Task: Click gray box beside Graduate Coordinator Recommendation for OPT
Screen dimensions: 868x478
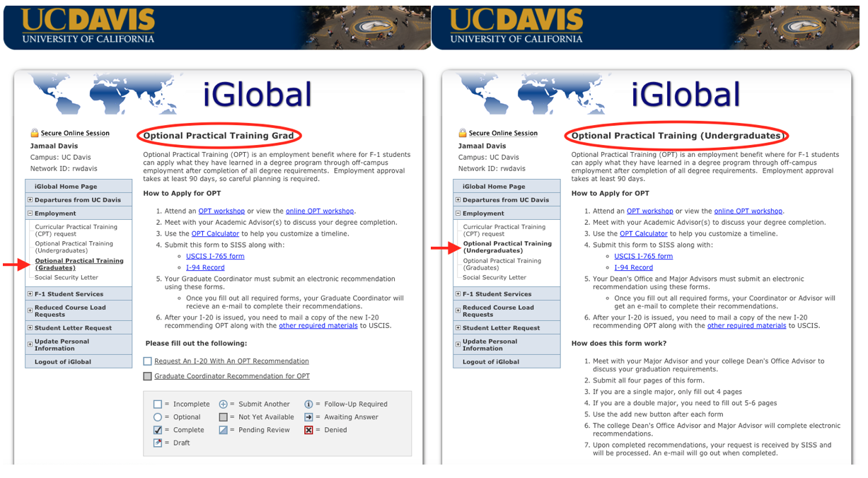Action: click(148, 377)
